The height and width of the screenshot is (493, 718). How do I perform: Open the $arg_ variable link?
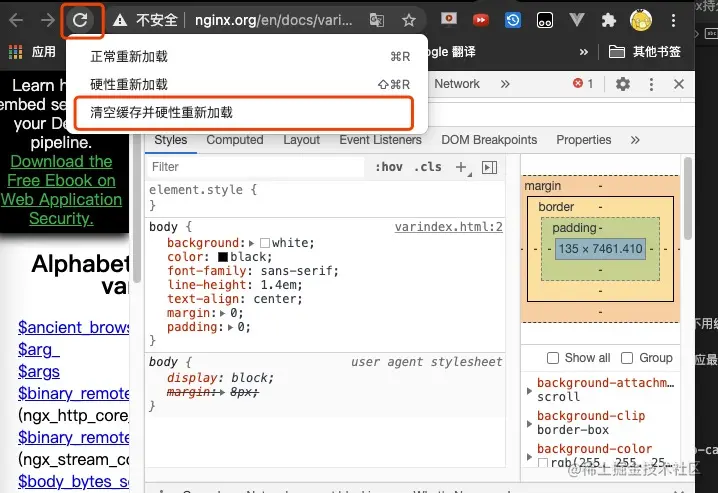(39, 349)
